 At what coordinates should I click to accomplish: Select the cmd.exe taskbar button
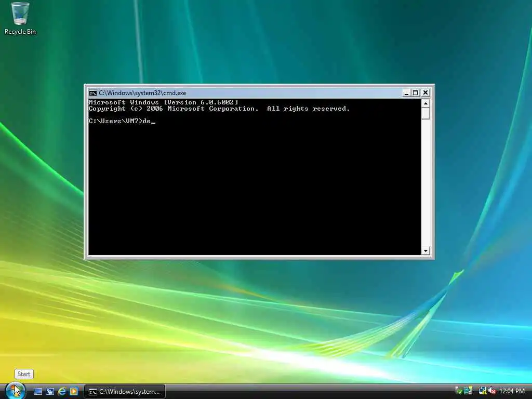pos(125,392)
